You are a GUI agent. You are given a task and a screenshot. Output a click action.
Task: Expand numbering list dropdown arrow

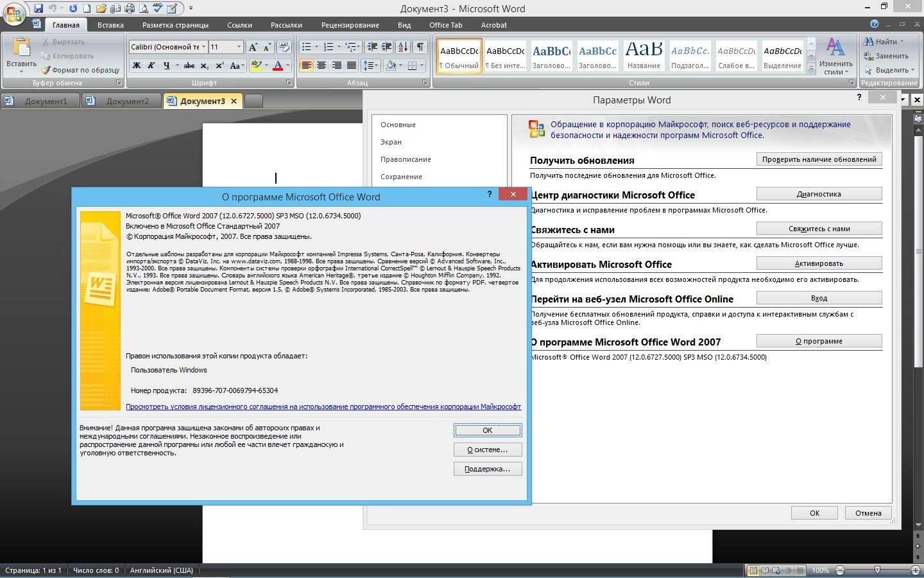click(339, 47)
